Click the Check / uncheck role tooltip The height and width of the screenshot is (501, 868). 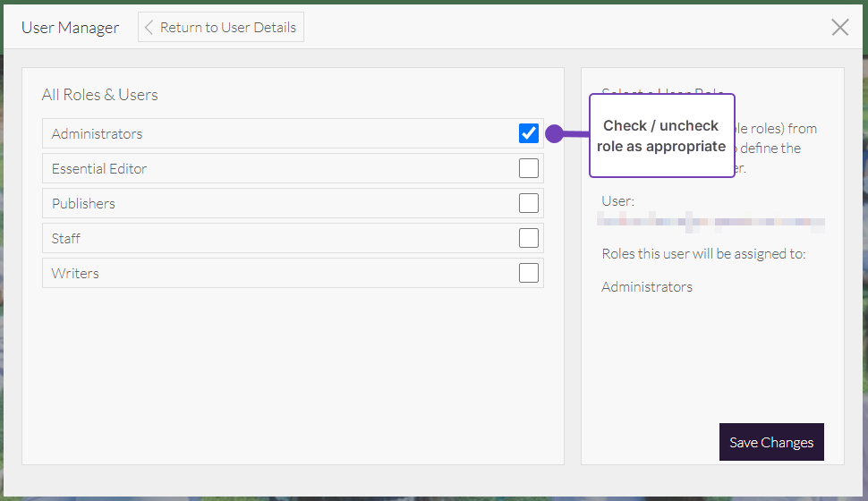click(661, 136)
